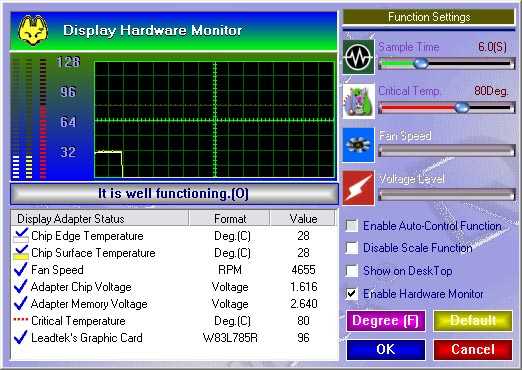522x370 pixels.
Task: Click the Critical Temp slider handle
Action: (x=462, y=107)
